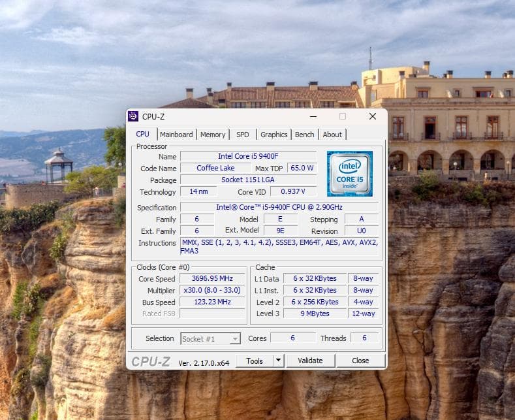
Task: Click the Specification text field
Action: (x=279, y=208)
